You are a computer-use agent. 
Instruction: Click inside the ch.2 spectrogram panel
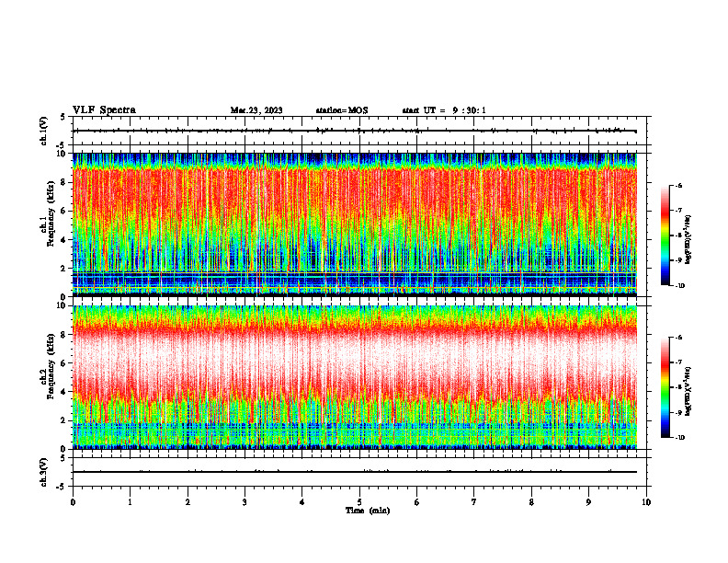(x=355, y=377)
